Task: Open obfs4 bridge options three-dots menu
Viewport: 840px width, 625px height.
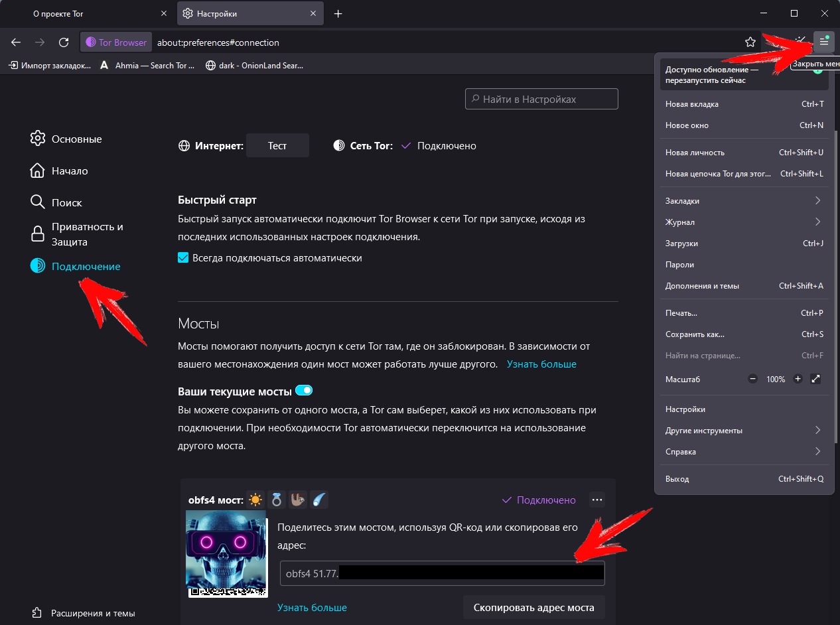Action: point(596,500)
